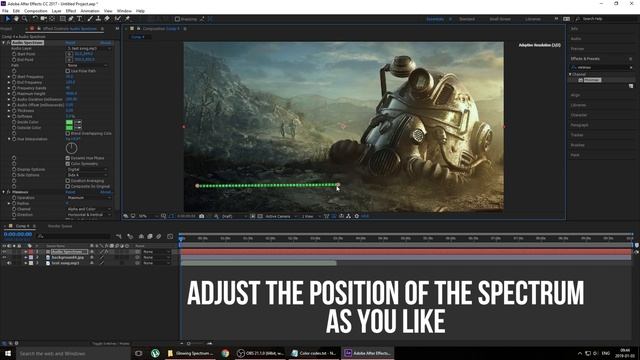This screenshot has height=360, width=640.
Task: Open the viewer magnification dropdown 50%
Action: [149, 216]
